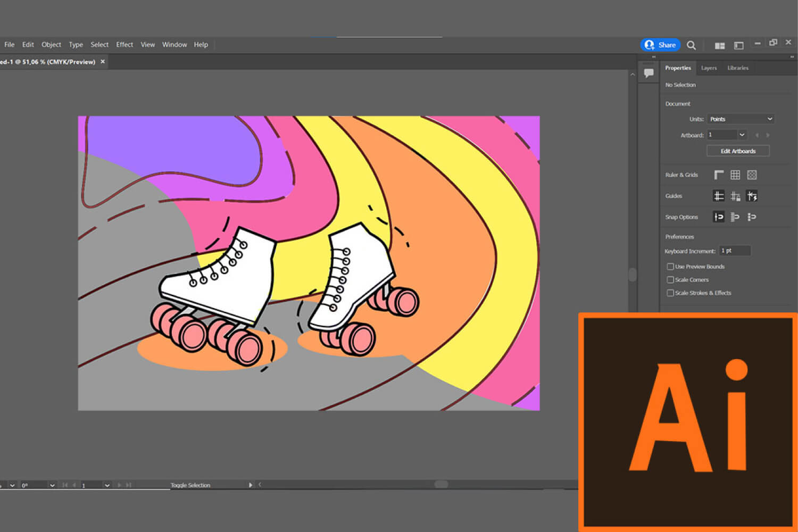Click the Edit Artboards button
The height and width of the screenshot is (532, 798).
point(738,151)
